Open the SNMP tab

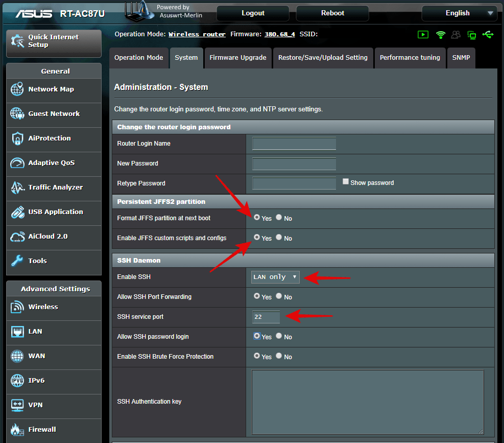461,58
